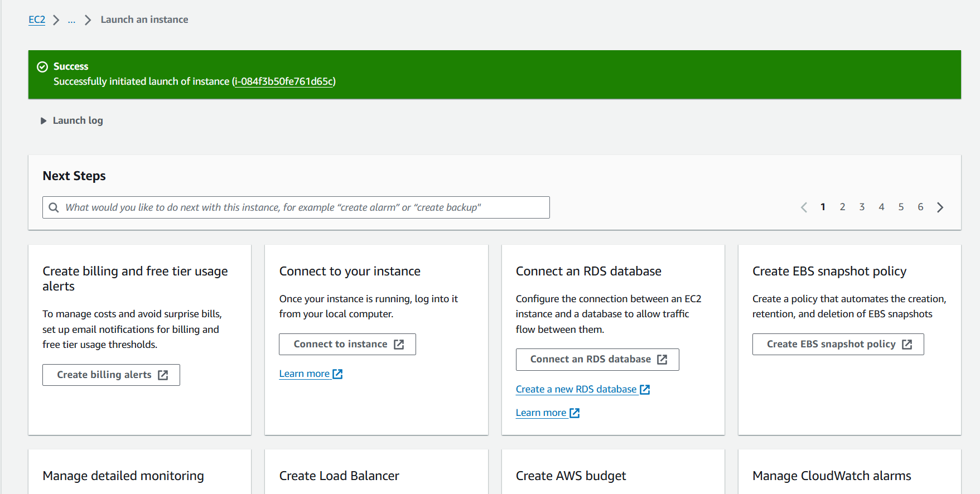Click the Manage CloudWatch alarms heading
The image size is (980, 494).
click(x=832, y=476)
